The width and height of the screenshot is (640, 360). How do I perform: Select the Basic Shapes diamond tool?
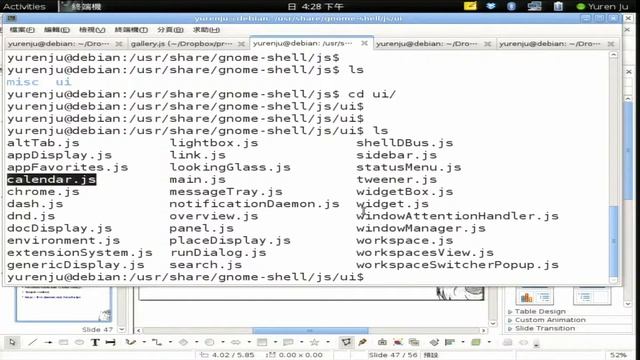pos(183,342)
